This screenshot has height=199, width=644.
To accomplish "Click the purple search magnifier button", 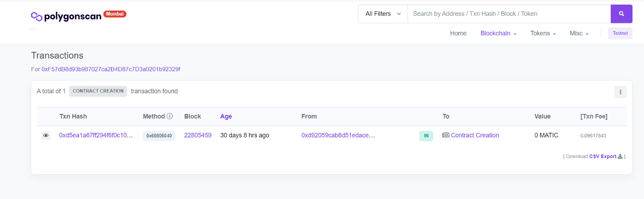I will pyautogui.click(x=621, y=14).
